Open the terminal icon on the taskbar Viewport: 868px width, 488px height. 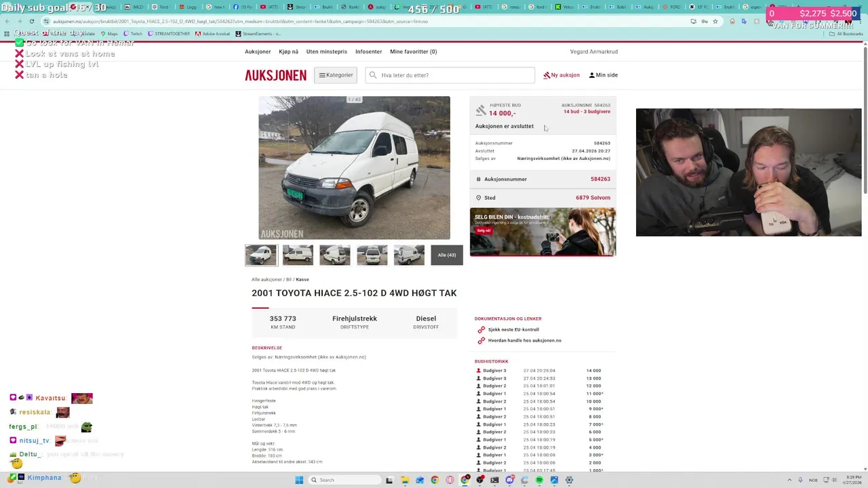pos(494,480)
